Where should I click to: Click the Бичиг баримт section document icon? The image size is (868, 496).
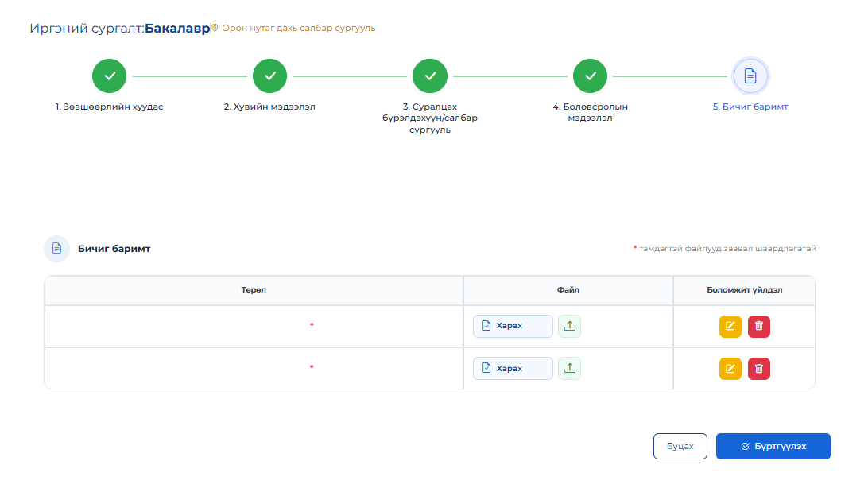(56, 249)
